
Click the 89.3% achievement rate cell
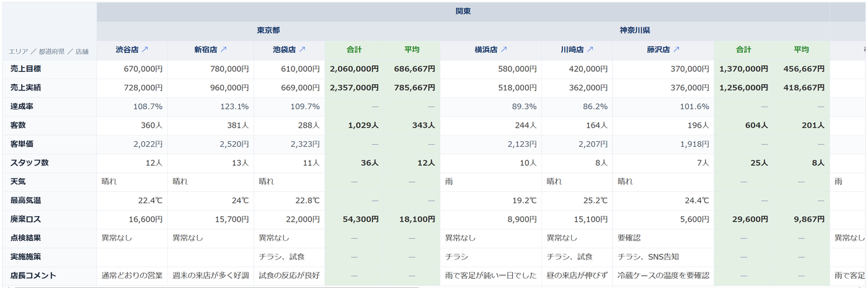[x=491, y=107]
